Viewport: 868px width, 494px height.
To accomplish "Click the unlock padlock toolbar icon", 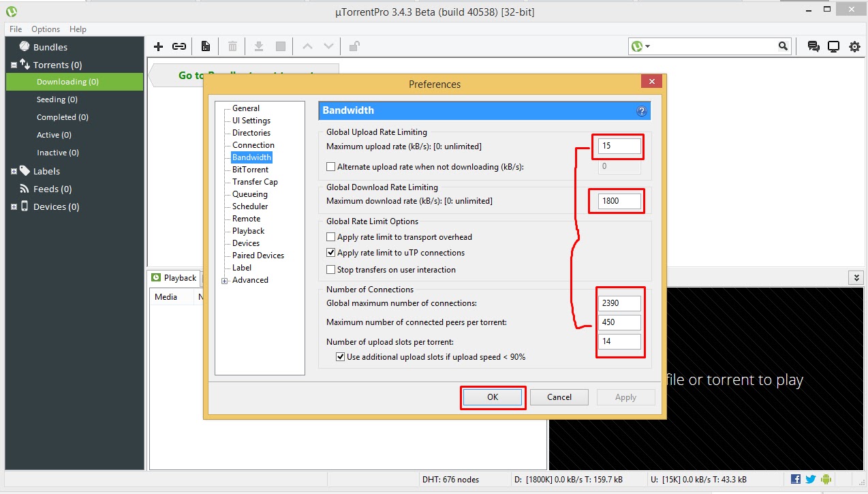I will tap(354, 46).
